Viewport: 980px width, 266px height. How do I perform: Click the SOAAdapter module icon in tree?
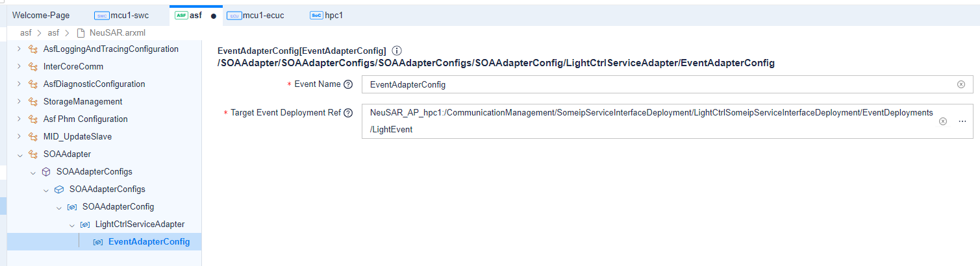click(x=33, y=154)
